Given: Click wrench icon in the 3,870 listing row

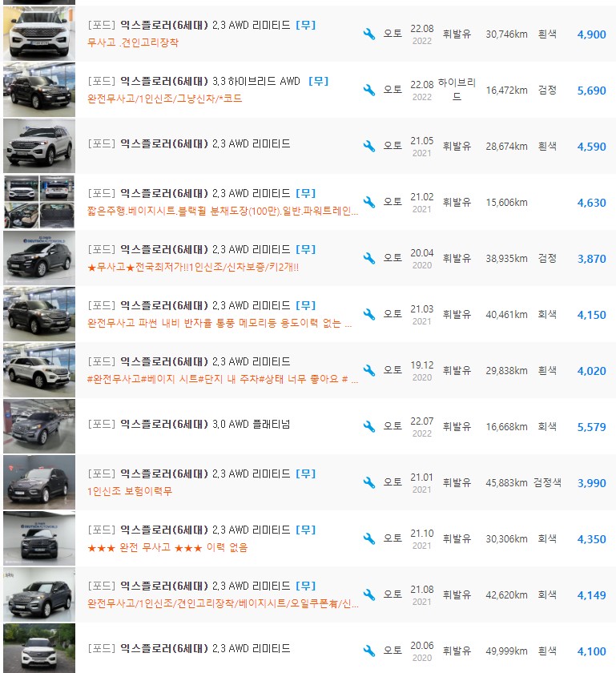Looking at the screenshot, I should 368,258.
